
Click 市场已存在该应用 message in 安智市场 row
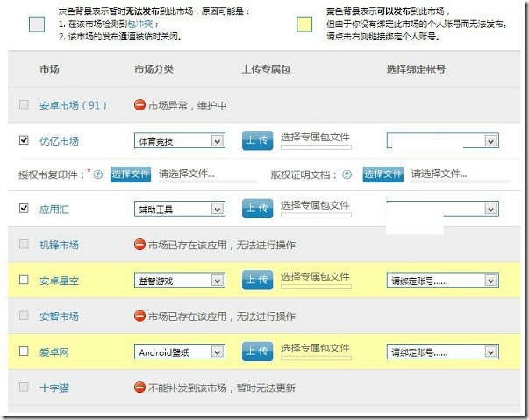[222, 317]
